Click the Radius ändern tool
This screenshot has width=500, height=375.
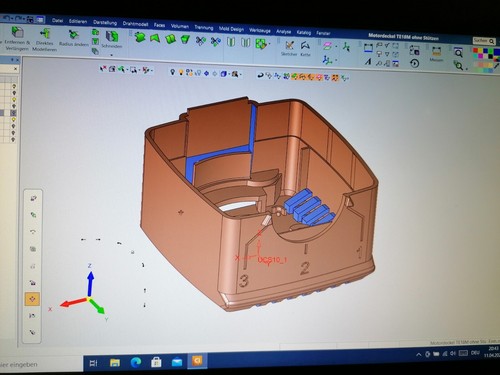pos(74,38)
